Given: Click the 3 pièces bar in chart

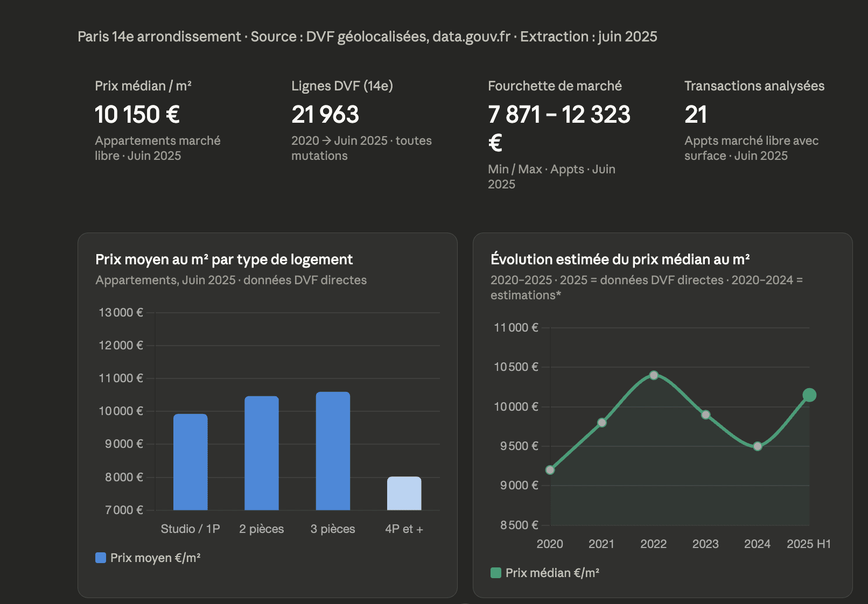Looking at the screenshot, I should pos(333,451).
